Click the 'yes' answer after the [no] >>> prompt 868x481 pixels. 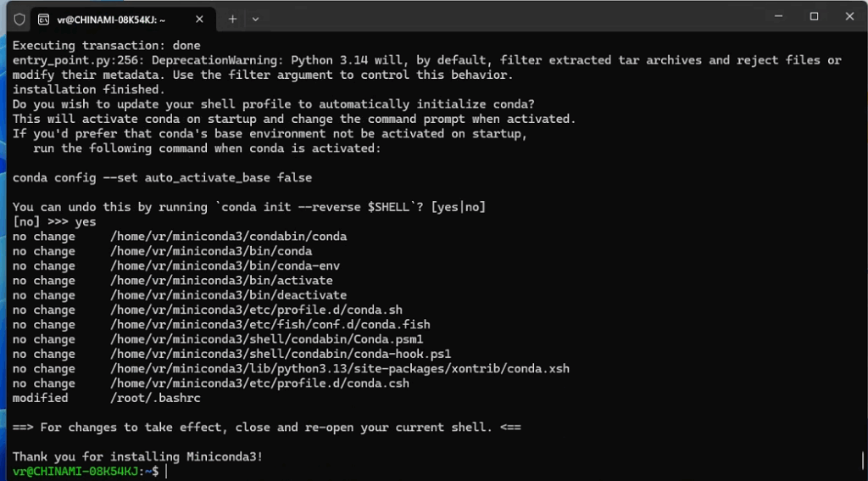point(86,221)
